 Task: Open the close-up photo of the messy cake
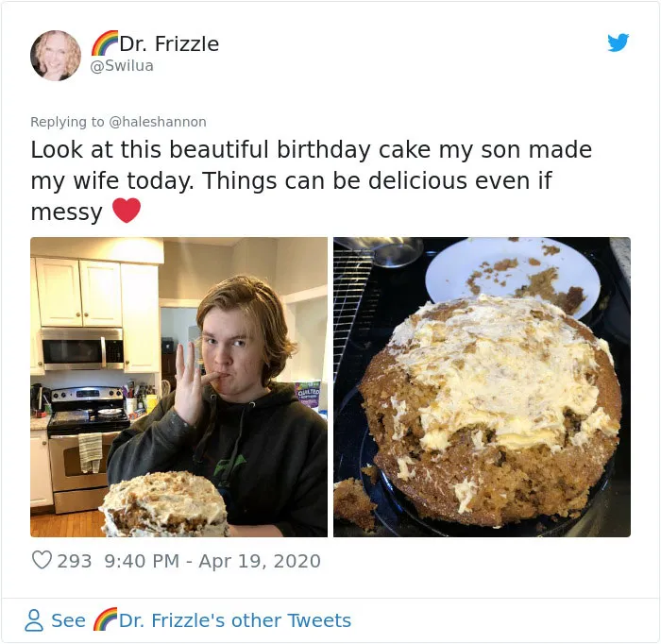pyautogui.click(x=482, y=387)
